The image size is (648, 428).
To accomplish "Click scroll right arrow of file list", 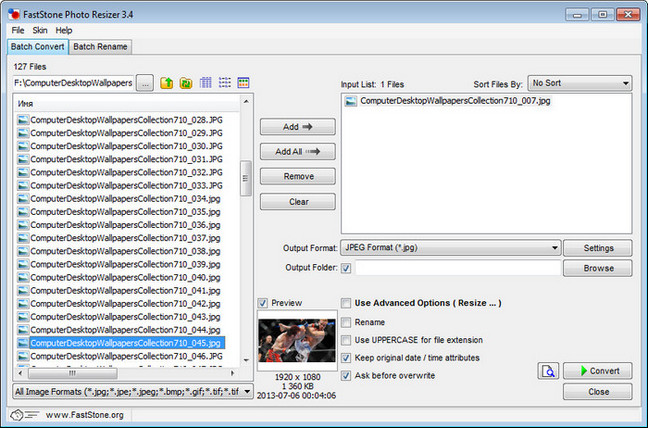I will pyautogui.click(x=232, y=373).
